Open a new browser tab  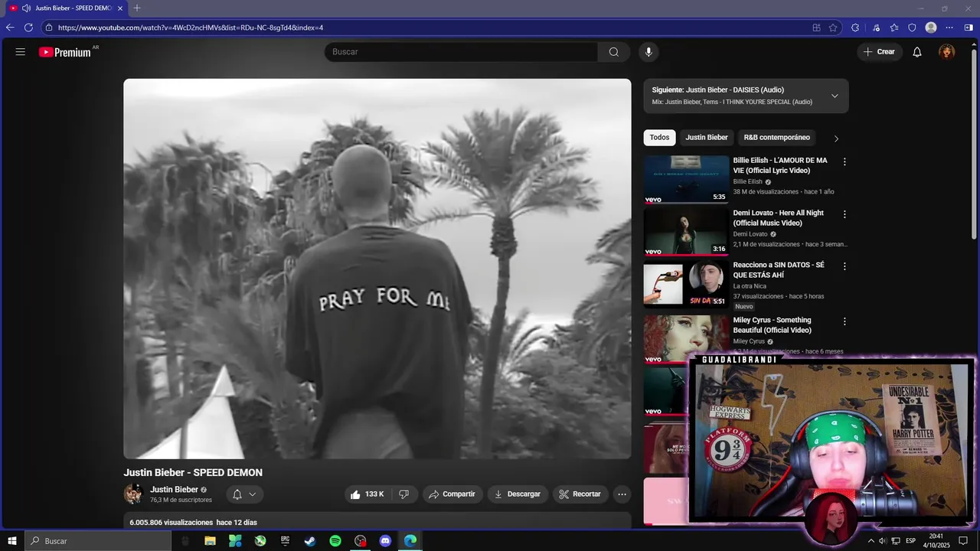click(137, 8)
